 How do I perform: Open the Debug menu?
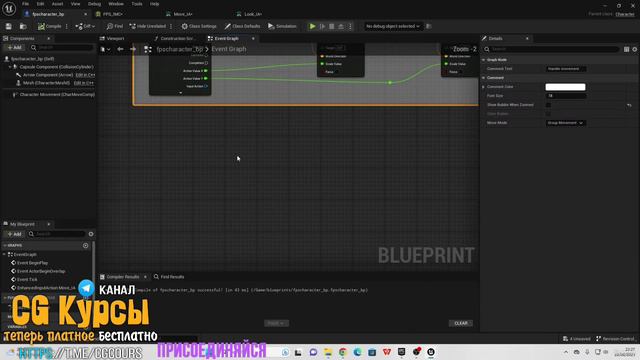94,4
